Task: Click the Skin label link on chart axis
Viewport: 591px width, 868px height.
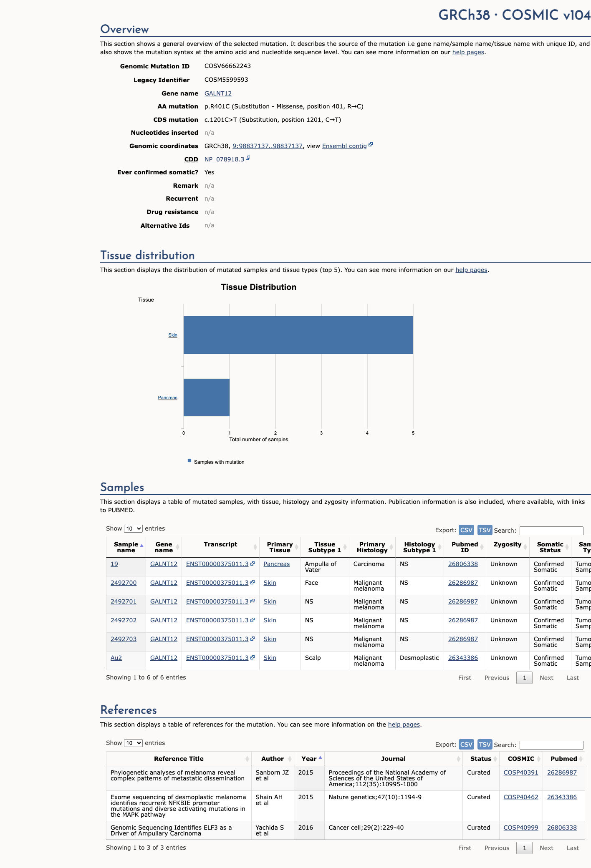Action: [173, 335]
